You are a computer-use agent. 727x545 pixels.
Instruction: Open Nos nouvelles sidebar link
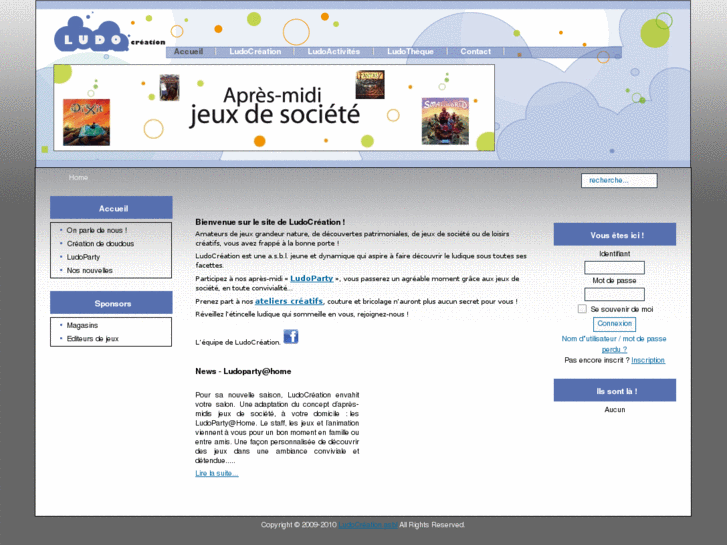(89, 270)
